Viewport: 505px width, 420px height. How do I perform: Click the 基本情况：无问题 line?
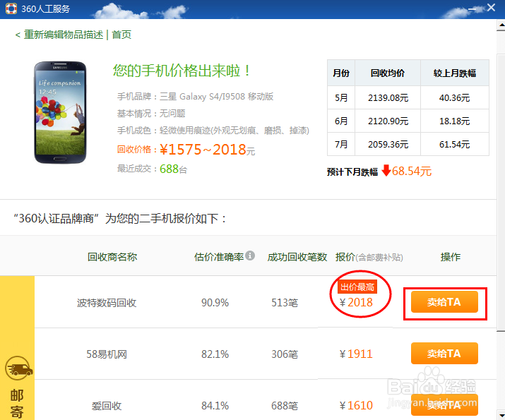[151, 113]
